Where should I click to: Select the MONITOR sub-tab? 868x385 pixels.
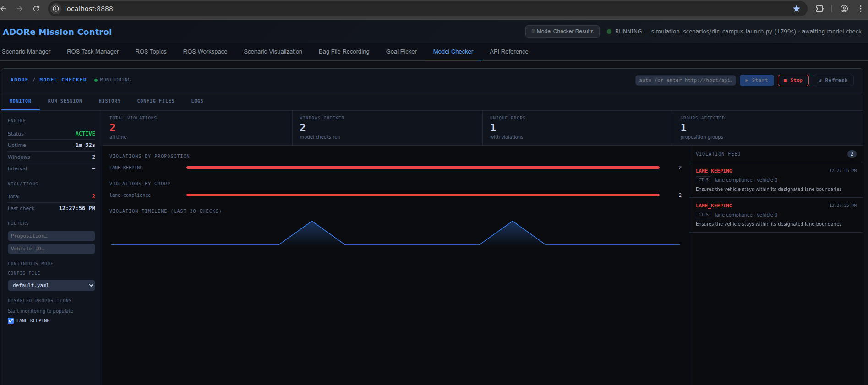click(21, 101)
